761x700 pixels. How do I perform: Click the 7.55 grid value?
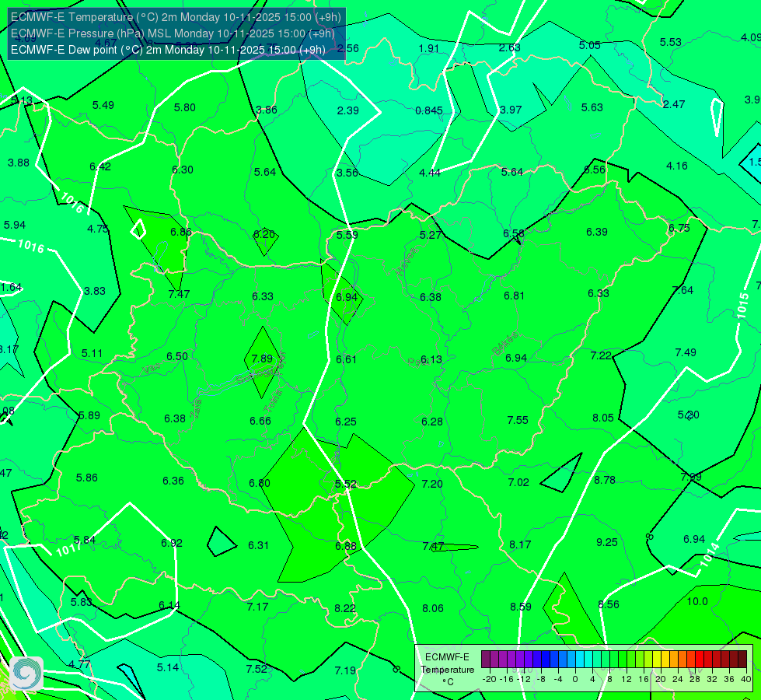[x=518, y=420]
